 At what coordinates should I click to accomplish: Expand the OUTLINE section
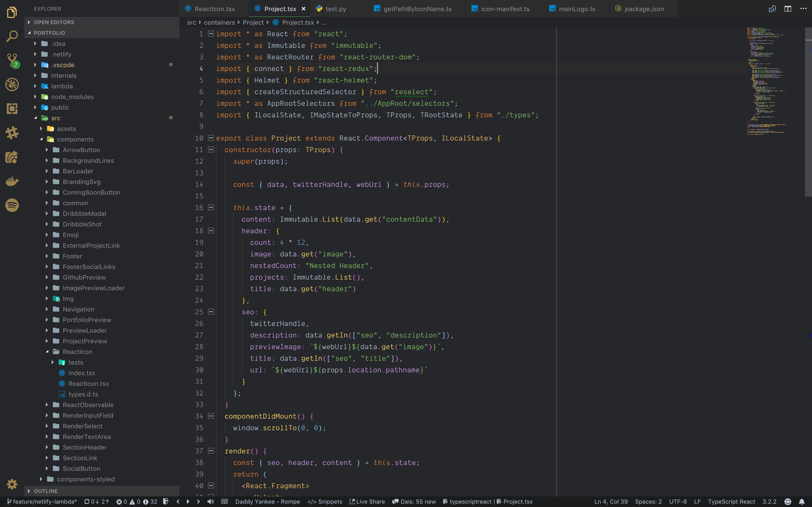click(x=46, y=491)
